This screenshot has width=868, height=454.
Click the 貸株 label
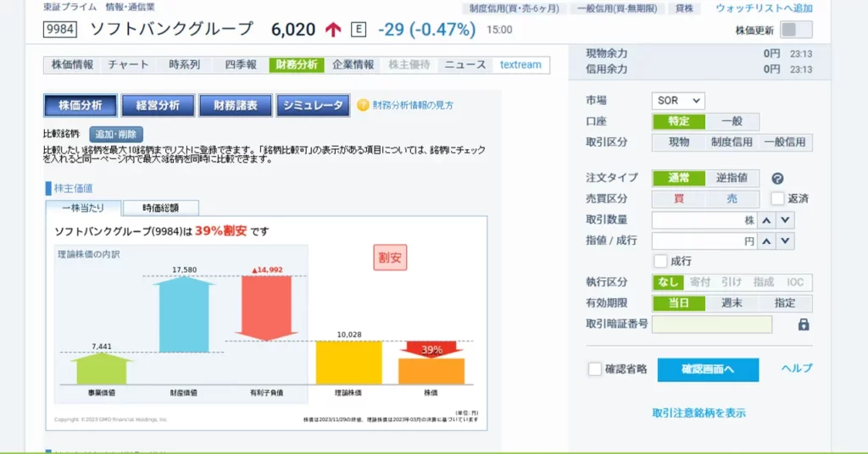click(684, 8)
